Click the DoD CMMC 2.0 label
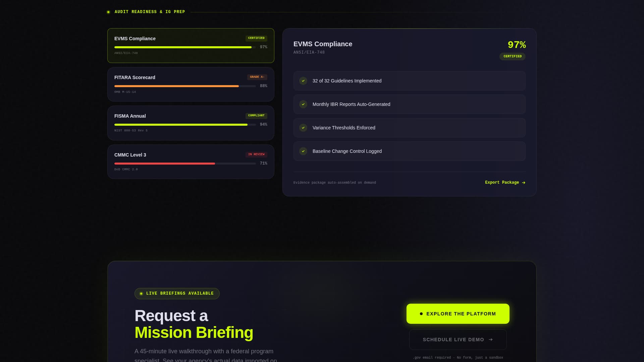The height and width of the screenshot is (362, 644). (126, 169)
